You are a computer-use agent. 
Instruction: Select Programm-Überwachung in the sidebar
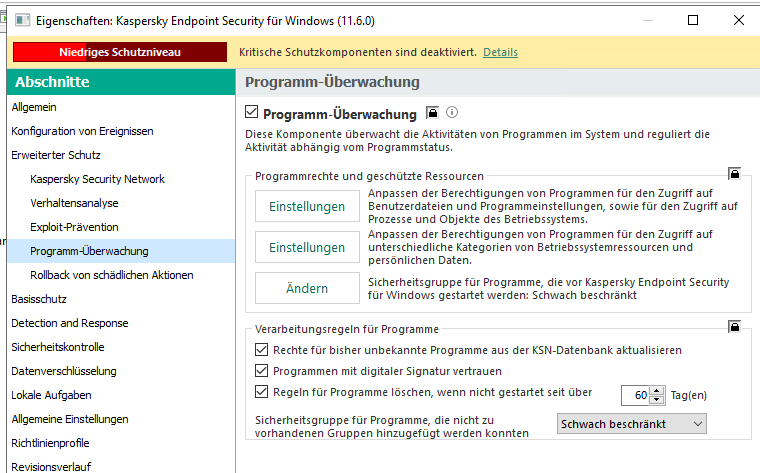tap(121, 251)
